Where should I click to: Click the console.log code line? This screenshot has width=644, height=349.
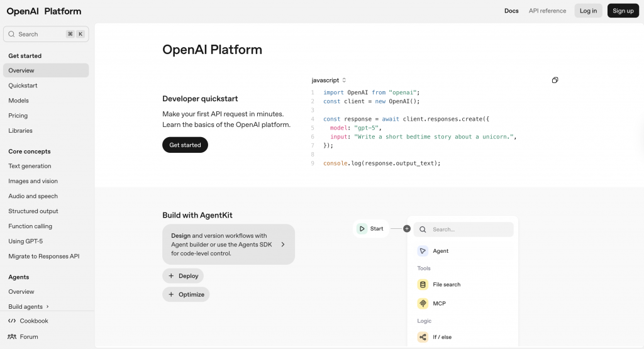tap(382, 163)
